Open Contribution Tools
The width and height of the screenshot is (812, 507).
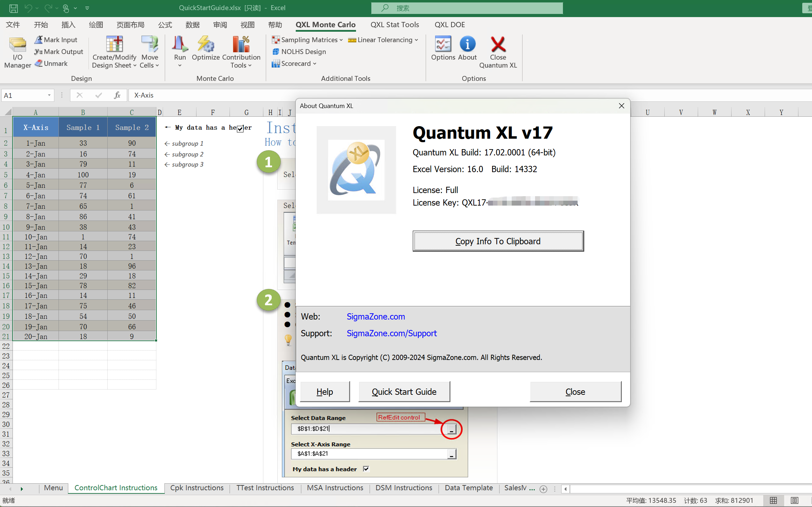coord(241,52)
